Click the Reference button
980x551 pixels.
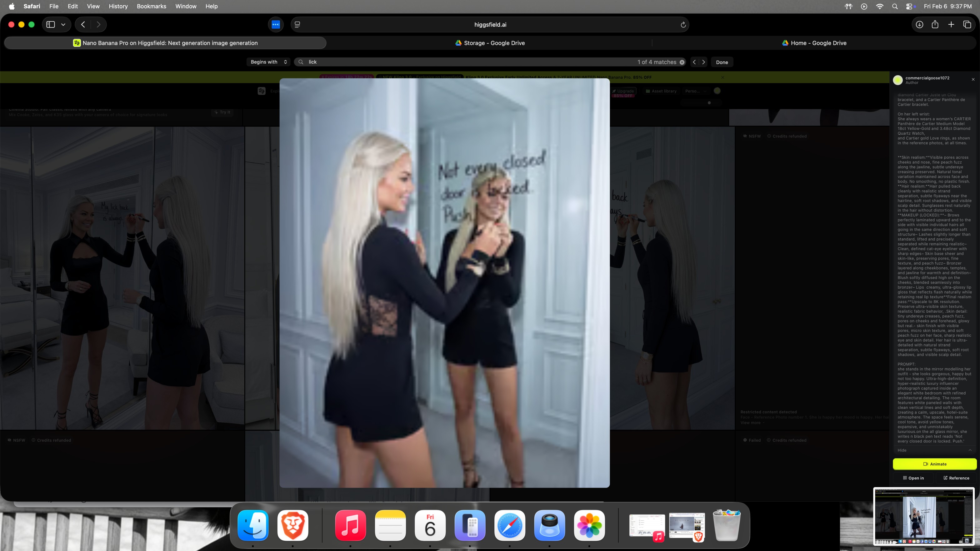coord(956,478)
